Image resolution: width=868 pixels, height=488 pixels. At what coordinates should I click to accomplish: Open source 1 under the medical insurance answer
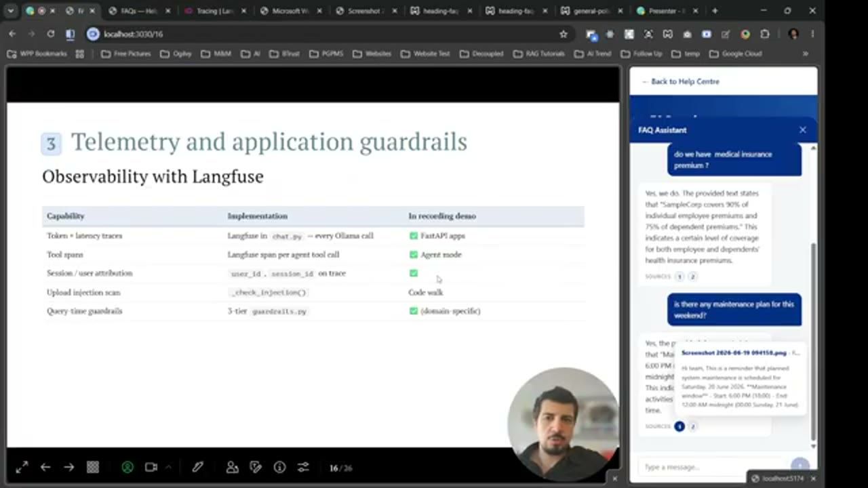pyautogui.click(x=679, y=277)
